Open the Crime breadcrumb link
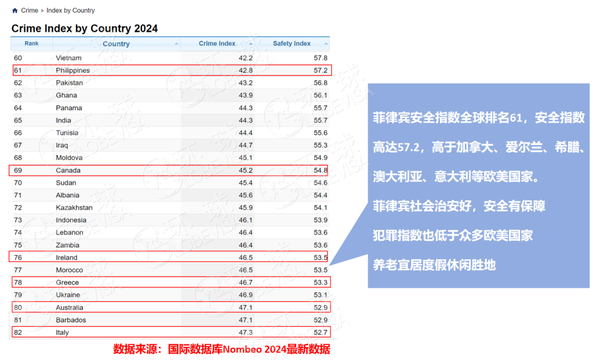The image size is (600, 360). coord(29,10)
